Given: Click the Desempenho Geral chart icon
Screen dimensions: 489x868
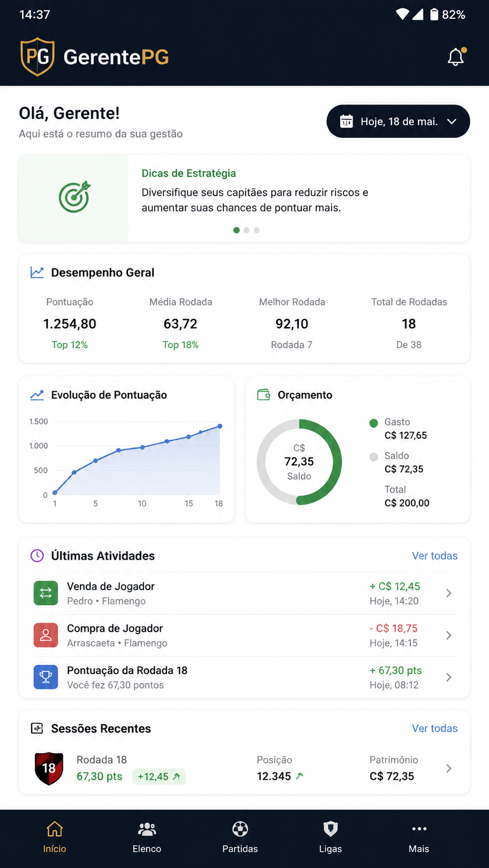Looking at the screenshot, I should (37, 272).
